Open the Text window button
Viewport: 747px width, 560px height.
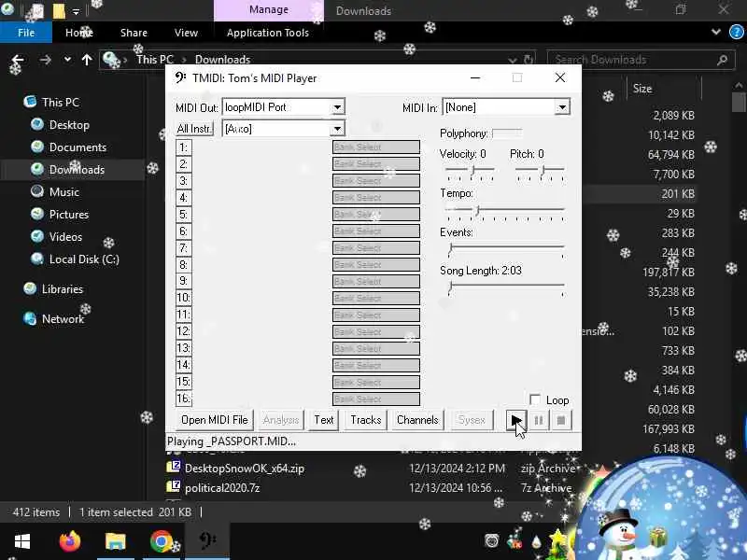point(323,420)
